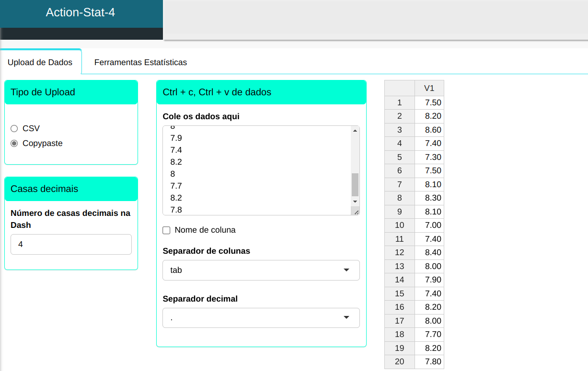Screen dimensions: 588x371
Task: Click the textarea scrollbar thumb
Action: (x=355, y=184)
